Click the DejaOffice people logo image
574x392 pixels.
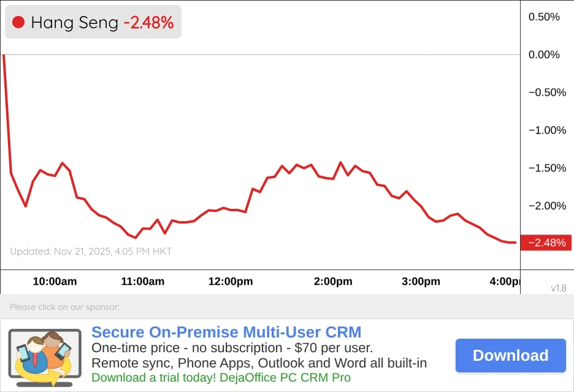point(44,355)
